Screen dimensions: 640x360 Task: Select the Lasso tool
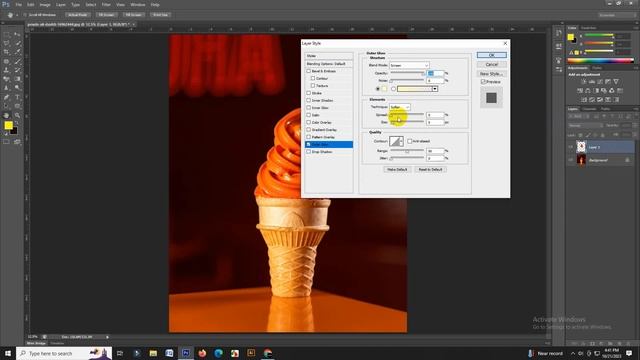pyautogui.click(x=6, y=44)
